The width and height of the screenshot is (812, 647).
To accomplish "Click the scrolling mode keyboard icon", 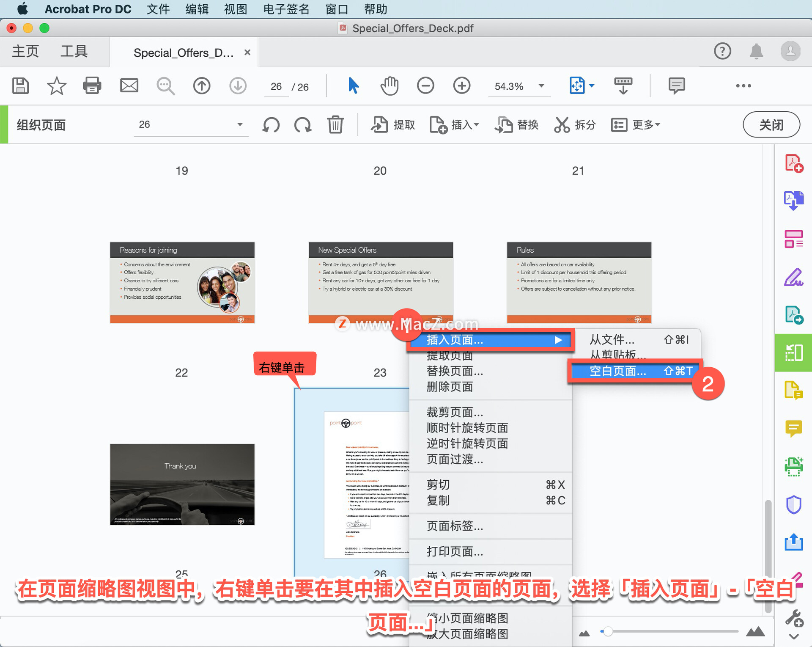I will pos(623,86).
